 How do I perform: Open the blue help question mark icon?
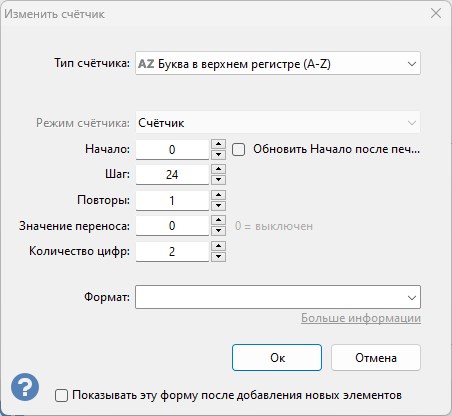coord(25,387)
